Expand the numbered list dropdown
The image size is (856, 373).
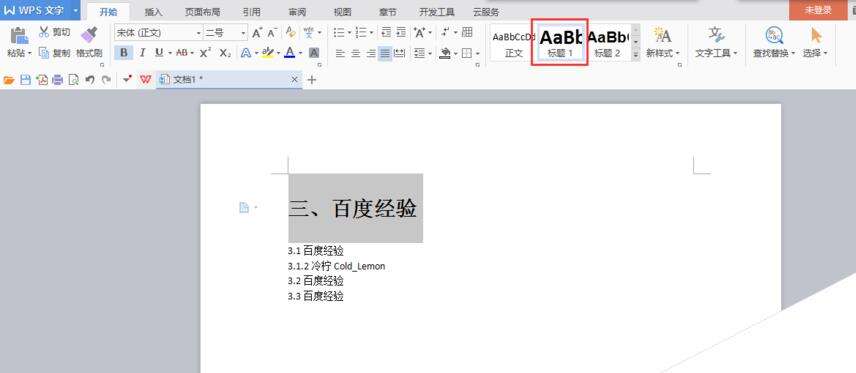[x=371, y=33]
